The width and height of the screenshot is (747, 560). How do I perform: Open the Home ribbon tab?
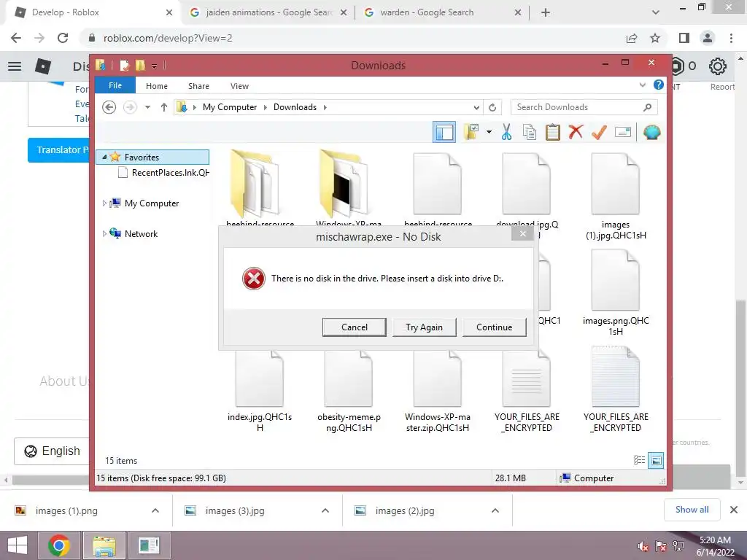click(x=157, y=86)
